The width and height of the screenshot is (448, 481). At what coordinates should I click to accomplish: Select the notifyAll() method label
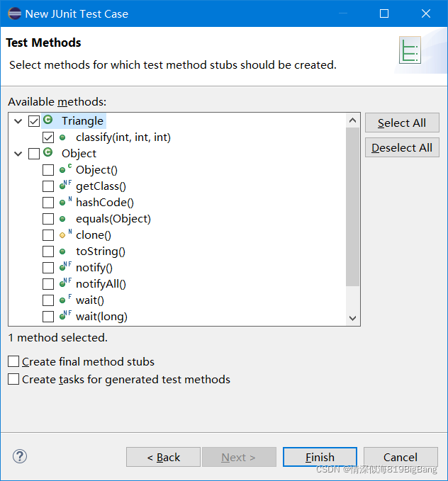(x=101, y=284)
